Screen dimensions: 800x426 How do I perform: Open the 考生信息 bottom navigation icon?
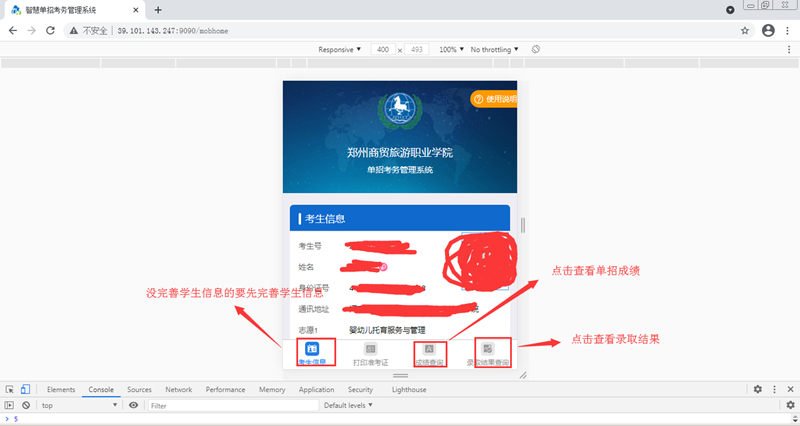312,349
